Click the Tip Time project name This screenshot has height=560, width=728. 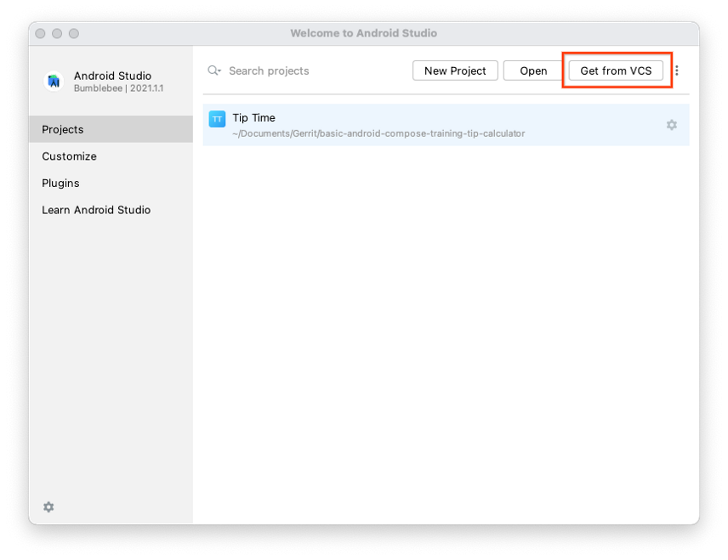click(x=253, y=117)
